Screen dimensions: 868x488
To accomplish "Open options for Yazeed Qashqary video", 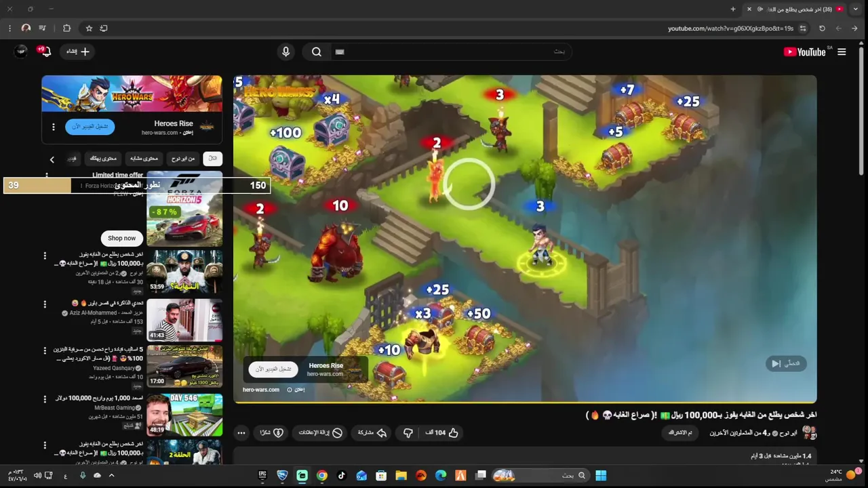I will point(45,351).
